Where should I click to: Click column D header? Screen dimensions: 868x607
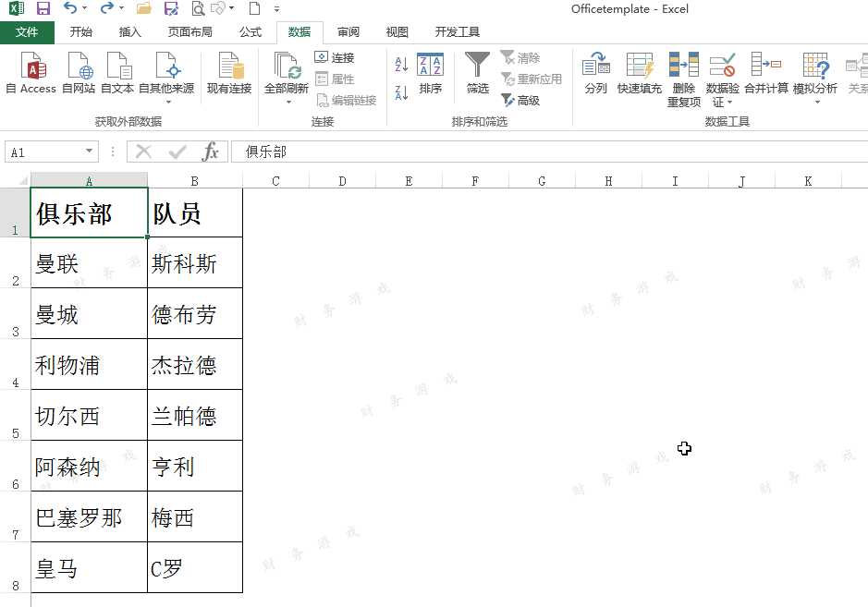point(342,180)
